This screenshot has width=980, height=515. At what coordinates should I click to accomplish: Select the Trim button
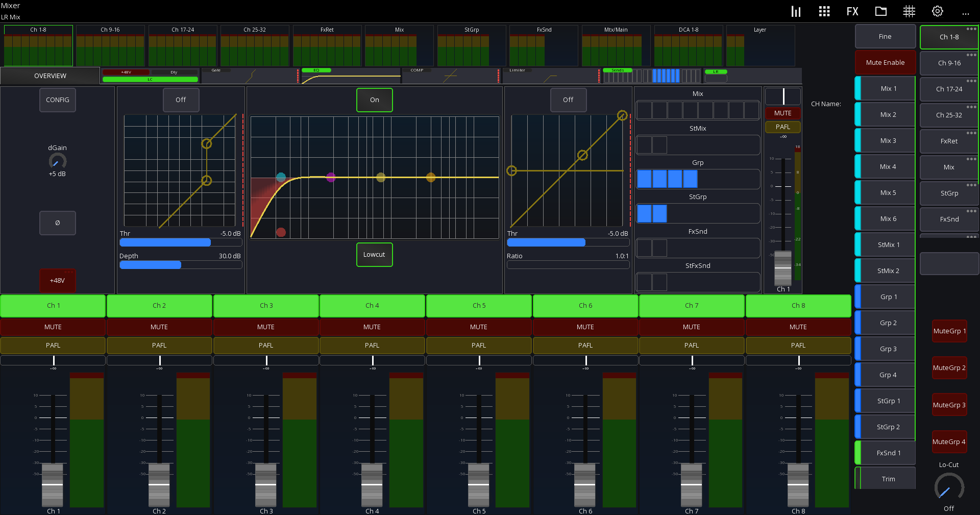pyautogui.click(x=885, y=479)
